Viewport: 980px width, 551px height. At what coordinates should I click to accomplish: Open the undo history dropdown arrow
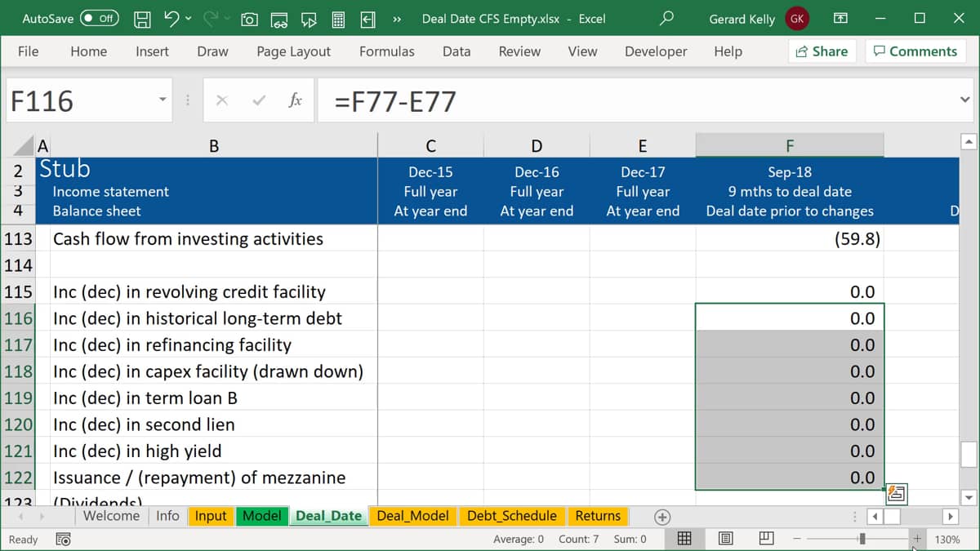click(189, 19)
